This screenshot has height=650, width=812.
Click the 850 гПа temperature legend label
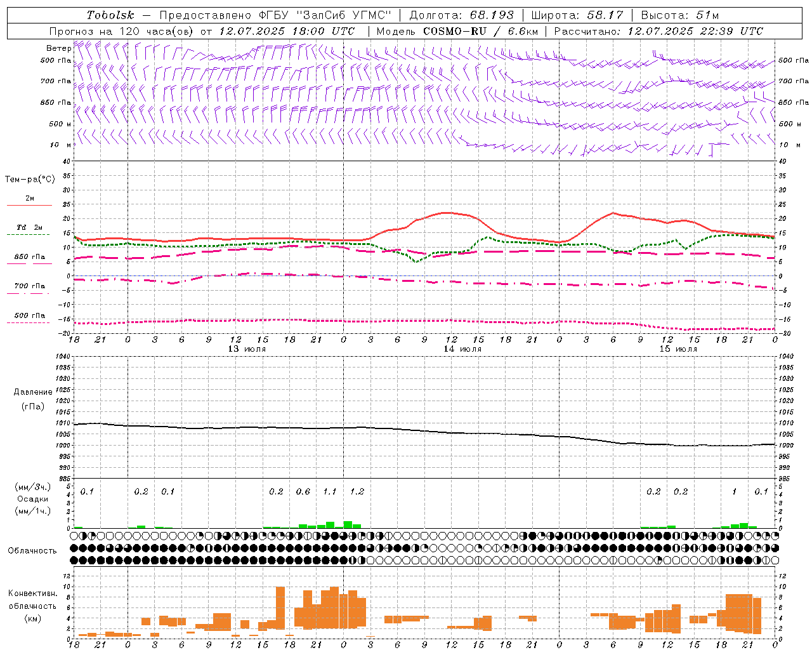pyautogui.click(x=30, y=257)
